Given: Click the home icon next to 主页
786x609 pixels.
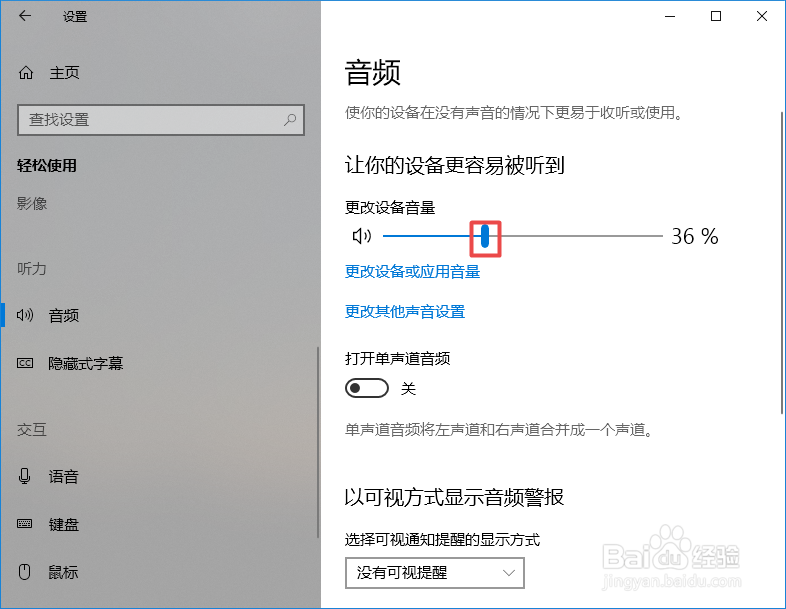Looking at the screenshot, I should pyautogui.click(x=26, y=73).
